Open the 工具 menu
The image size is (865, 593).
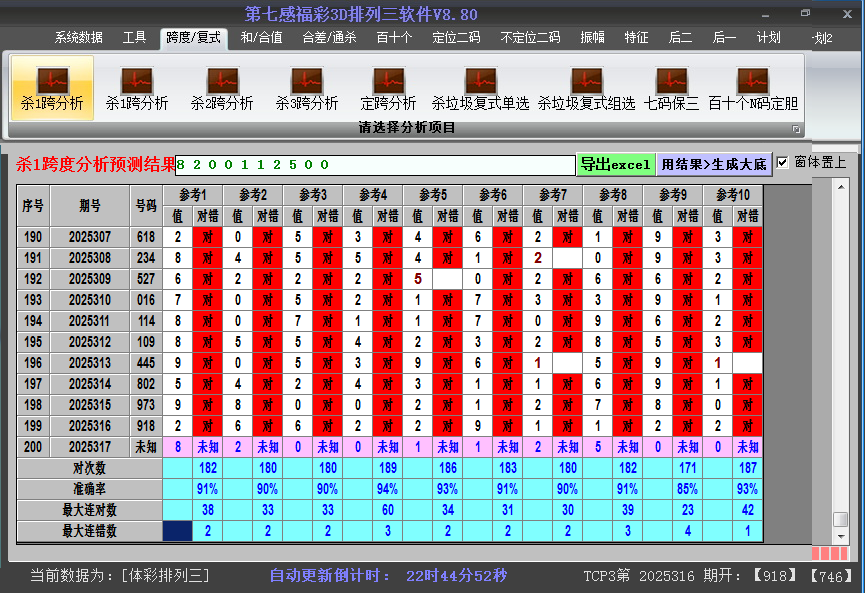[134, 38]
